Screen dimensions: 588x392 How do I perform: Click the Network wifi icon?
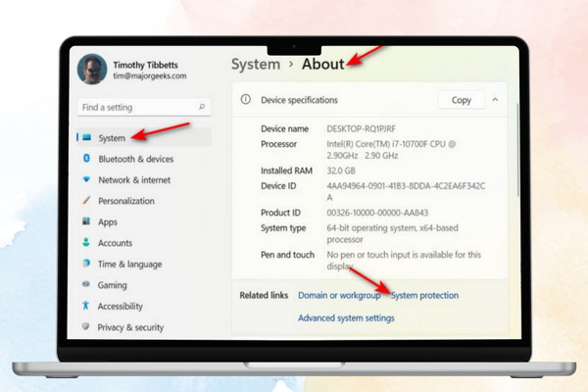click(x=86, y=179)
